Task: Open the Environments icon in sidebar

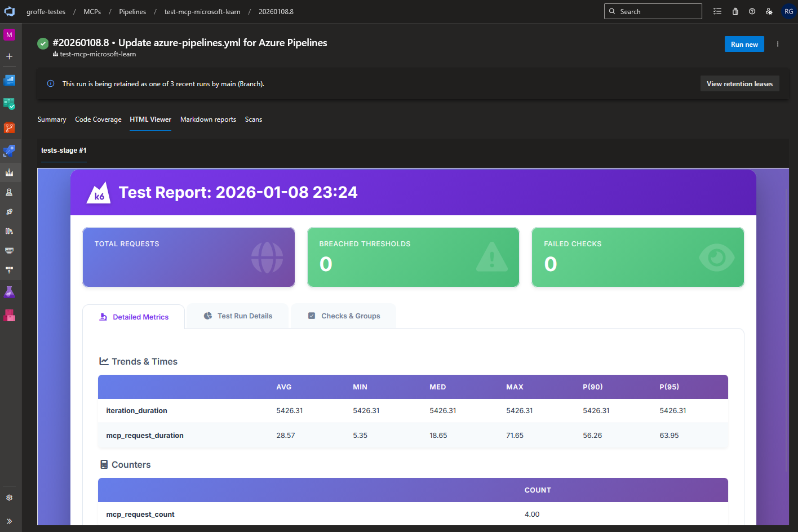Action: (x=9, y=192)
